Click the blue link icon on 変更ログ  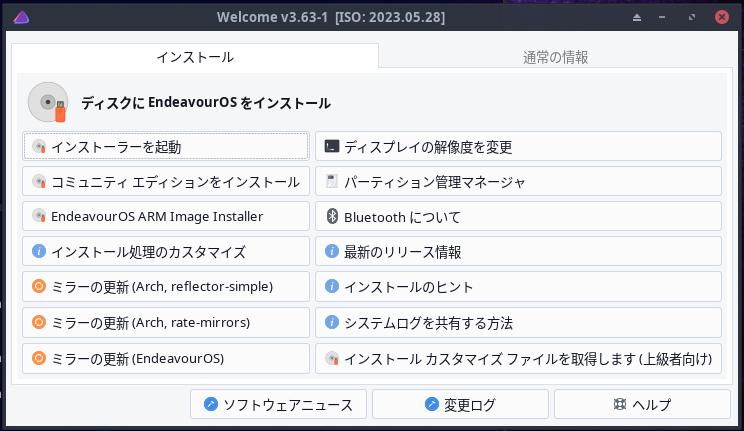click(x=431, y=404)
